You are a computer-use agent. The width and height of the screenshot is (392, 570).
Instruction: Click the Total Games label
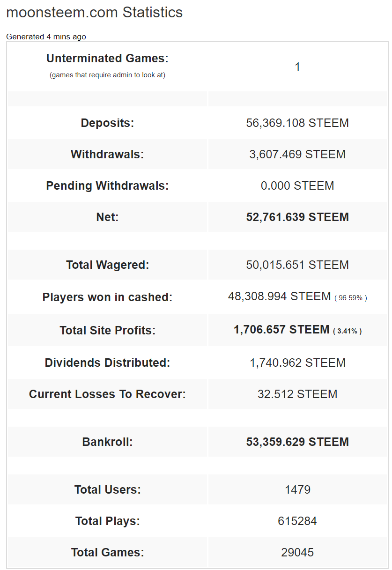point(107,553)
